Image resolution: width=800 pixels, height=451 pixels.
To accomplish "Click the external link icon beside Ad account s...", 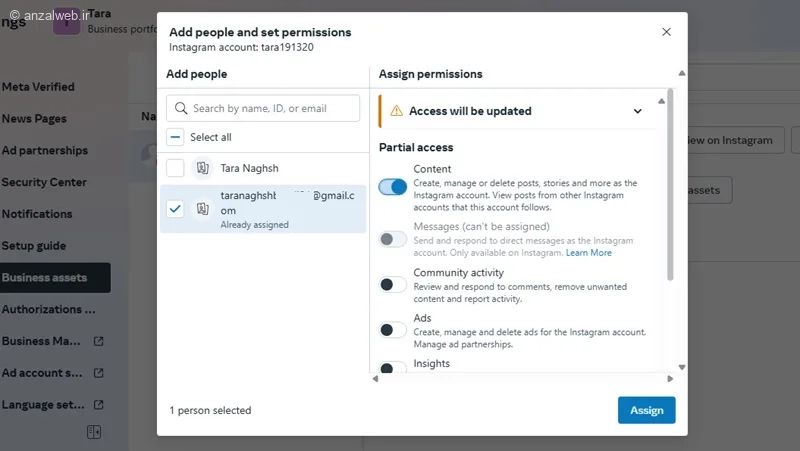I will [98, 373].
